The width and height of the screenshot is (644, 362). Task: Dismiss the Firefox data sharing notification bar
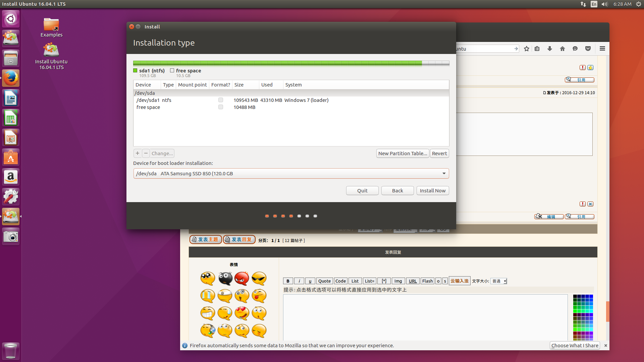605,345
